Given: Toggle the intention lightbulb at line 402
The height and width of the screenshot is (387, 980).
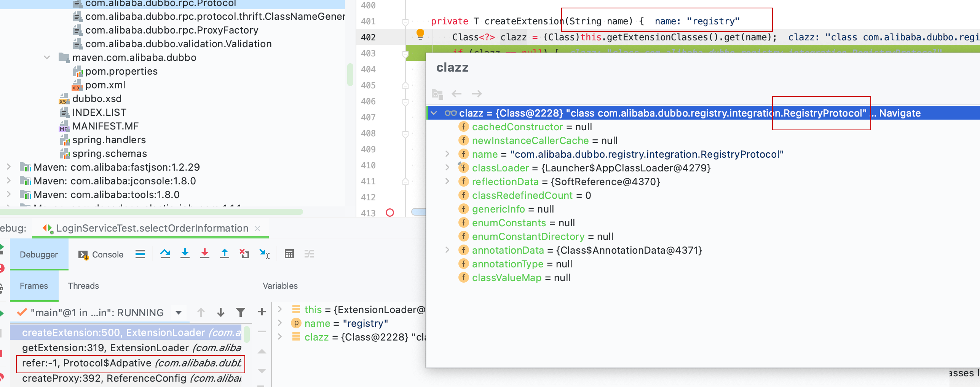Looking at the screenshot, I should (420, 34).
